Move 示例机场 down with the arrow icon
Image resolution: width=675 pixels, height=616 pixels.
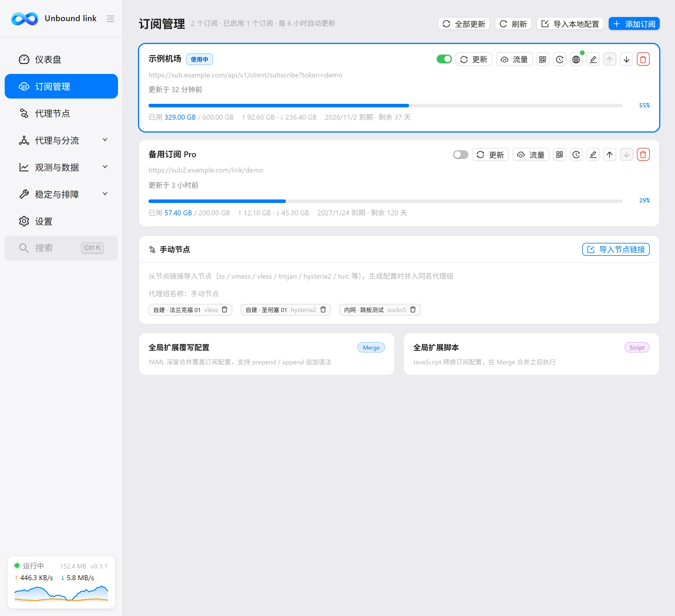point(627,60)
